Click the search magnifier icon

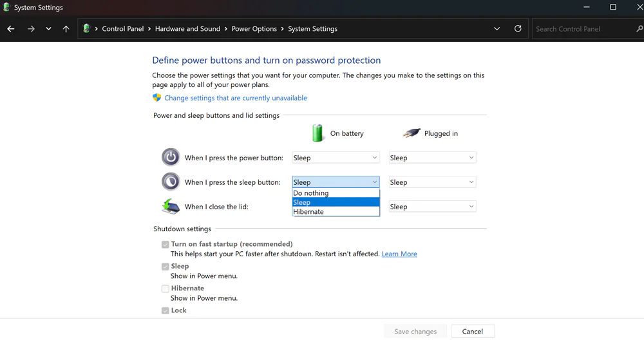coord(639,29)
